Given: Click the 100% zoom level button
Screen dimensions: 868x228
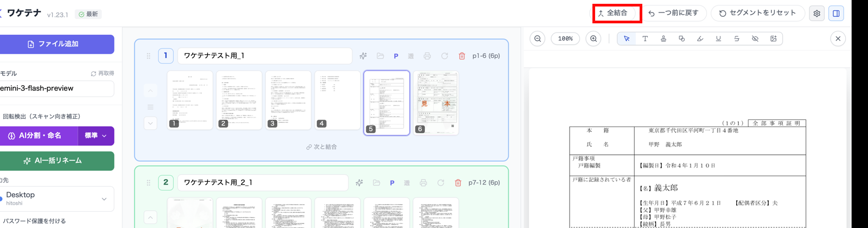Looking at the screenshot, I should [x=565, y=39].
